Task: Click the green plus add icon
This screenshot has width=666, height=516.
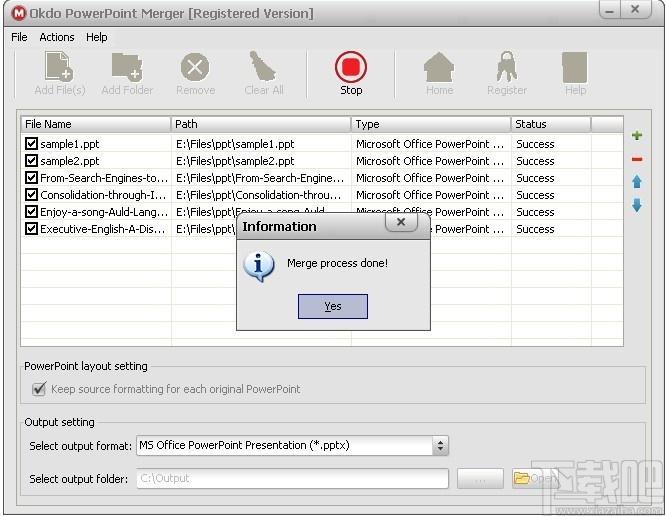Action: [x=637, y=135]
